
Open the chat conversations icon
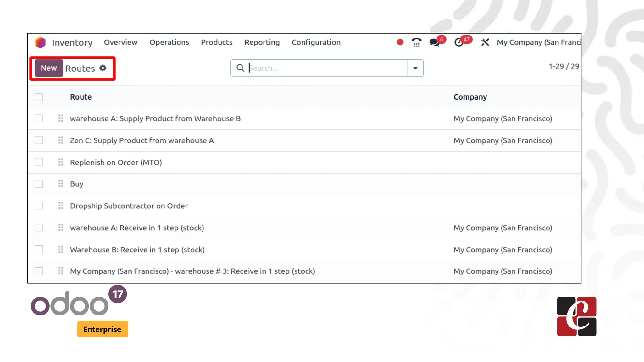click(x=435, y=42)
